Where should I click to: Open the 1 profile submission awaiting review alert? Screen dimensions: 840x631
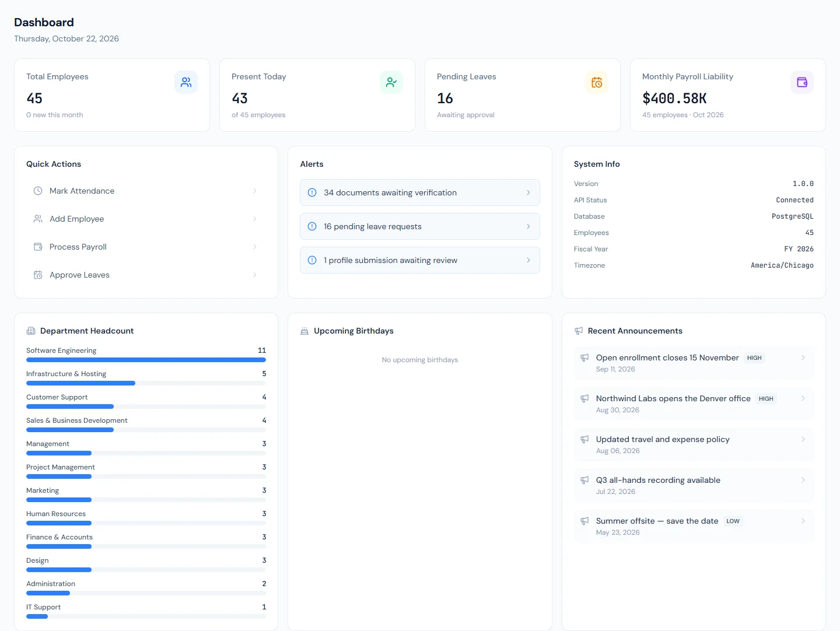pos(420,260)
